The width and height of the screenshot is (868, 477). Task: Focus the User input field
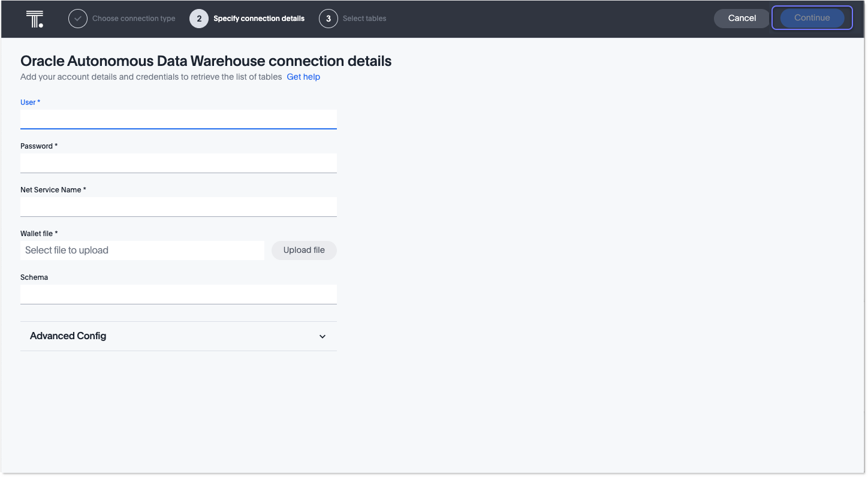coord(179,119)
